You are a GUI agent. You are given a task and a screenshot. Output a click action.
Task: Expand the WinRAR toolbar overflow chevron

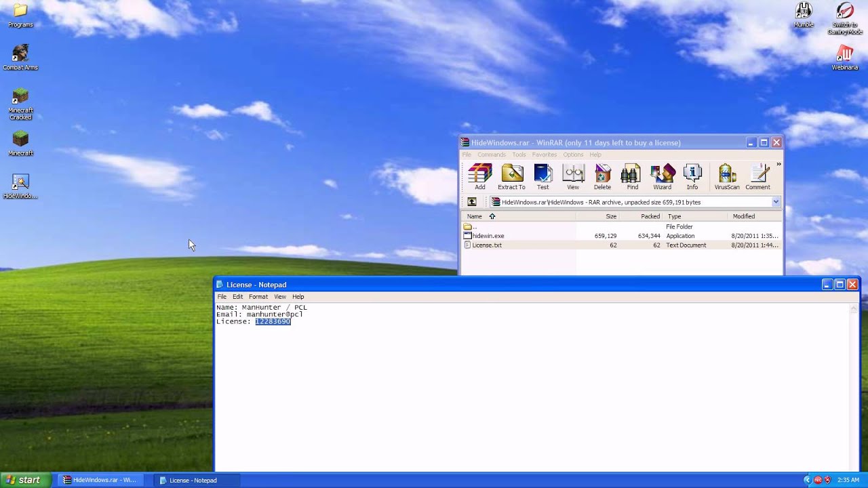click(778, 164)
